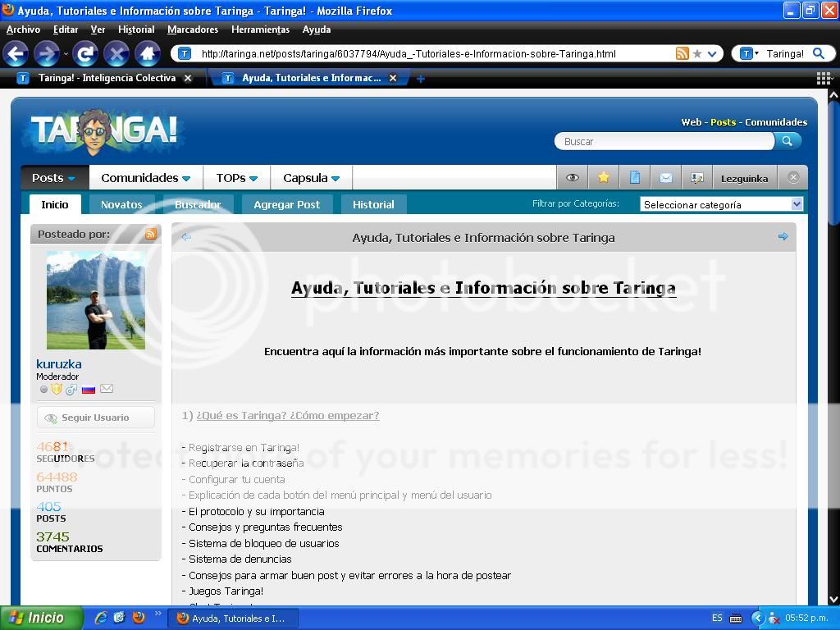This screenshot has width=840, height=630.
Task: Click the ES language indicator in tray
Action: 717,619
